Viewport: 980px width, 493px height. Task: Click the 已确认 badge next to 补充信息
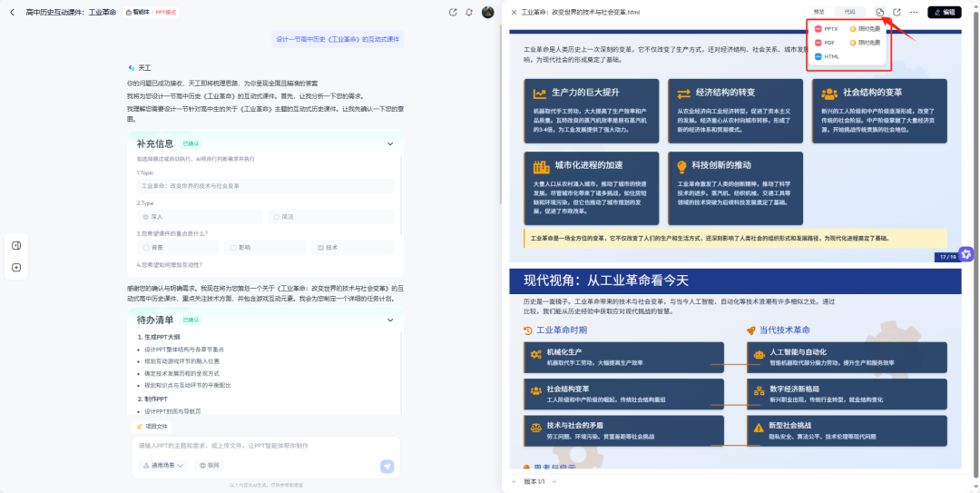pyautogui.click(x=191, y=143)
